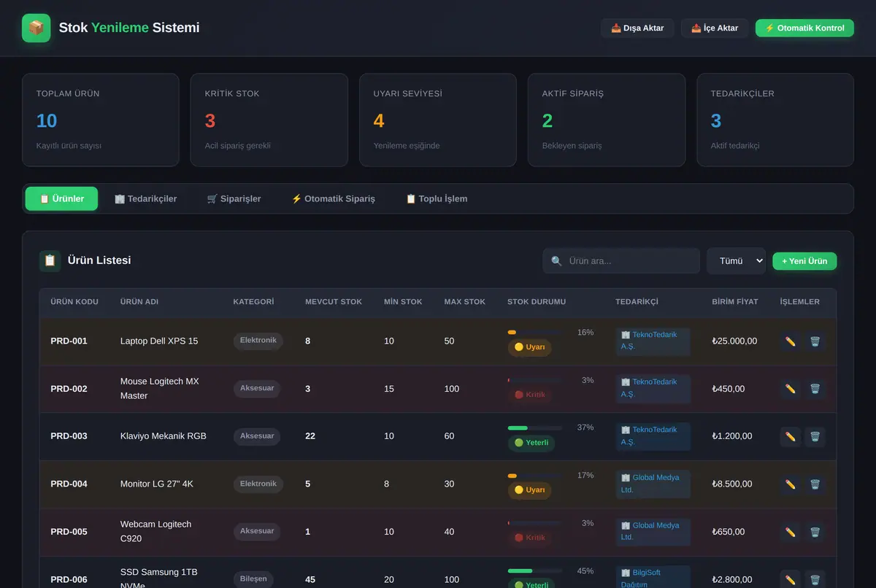Open TeknoTedarik A.Ş. supplier link for PRD-001
The image size is (876, 588).
[653, 341]
